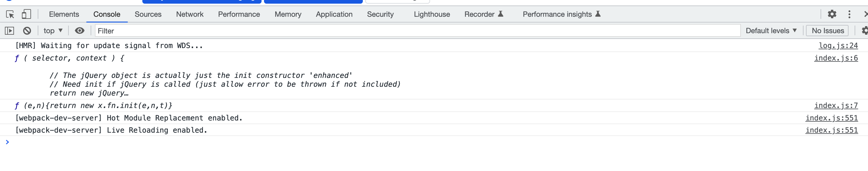
Task: Expand the Default levels dropdown
Action: pyautogui.click(x=771, y=31)
